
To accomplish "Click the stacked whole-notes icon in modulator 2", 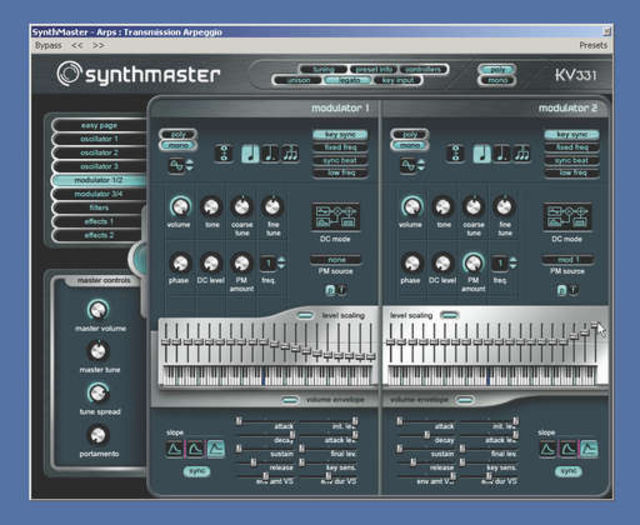I will point(456,154).
